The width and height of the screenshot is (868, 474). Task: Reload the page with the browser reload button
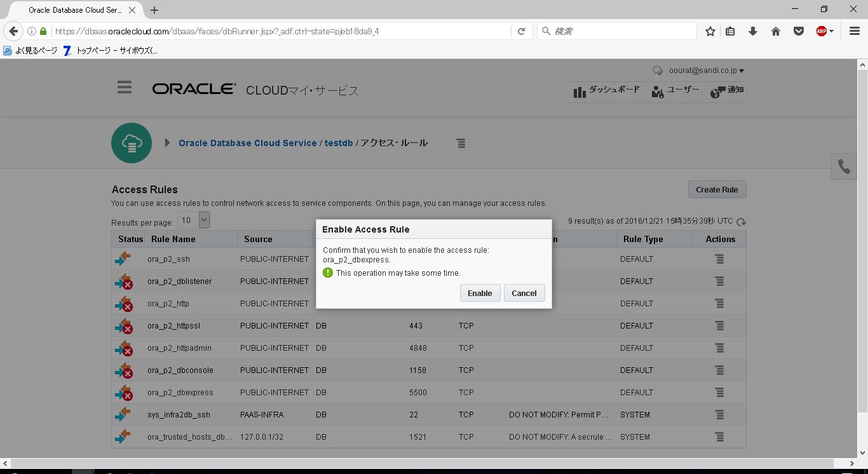[522, 31]
